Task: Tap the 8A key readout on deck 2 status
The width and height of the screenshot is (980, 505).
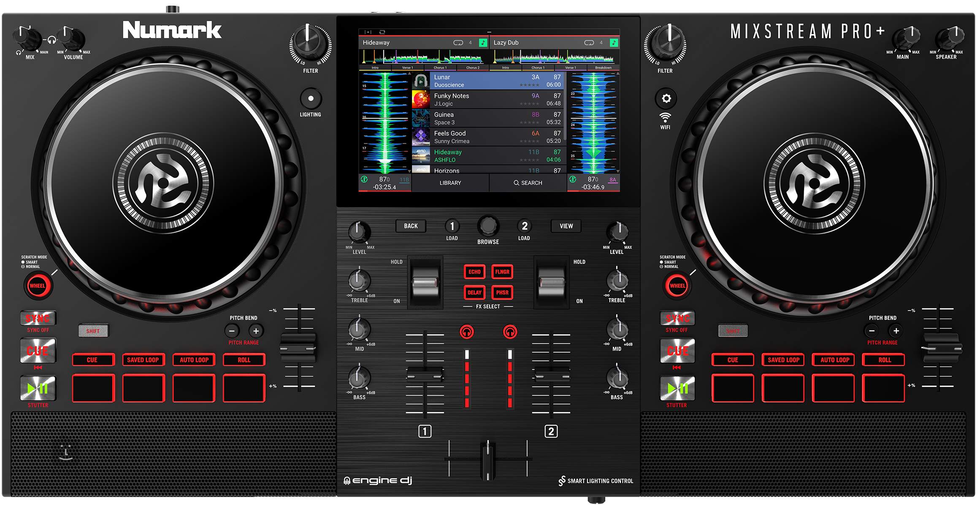Action: point(613,180)
